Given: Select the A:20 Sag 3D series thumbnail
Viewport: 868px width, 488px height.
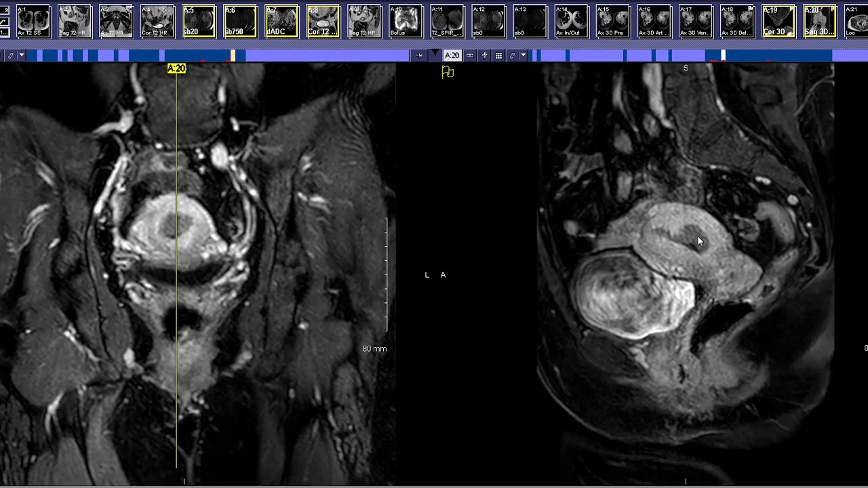Looking at the screenshot, I should [x=819, y=21].
